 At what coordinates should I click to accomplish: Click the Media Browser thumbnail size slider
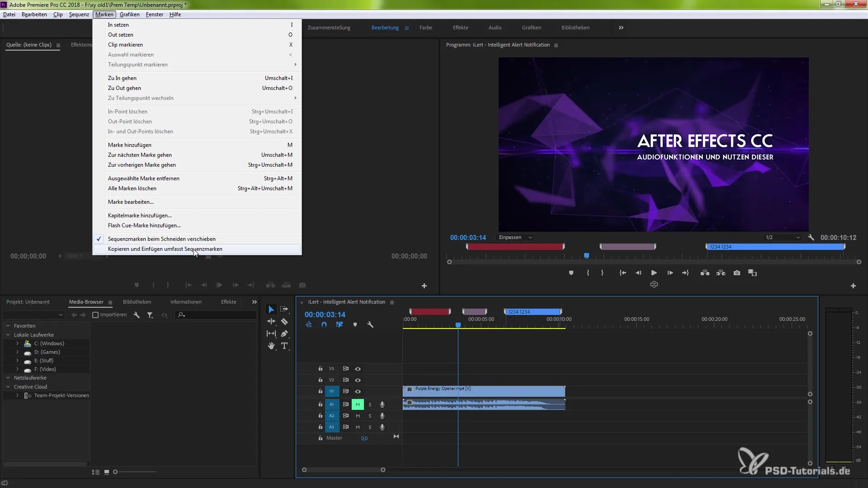click(x=135, y=472)
